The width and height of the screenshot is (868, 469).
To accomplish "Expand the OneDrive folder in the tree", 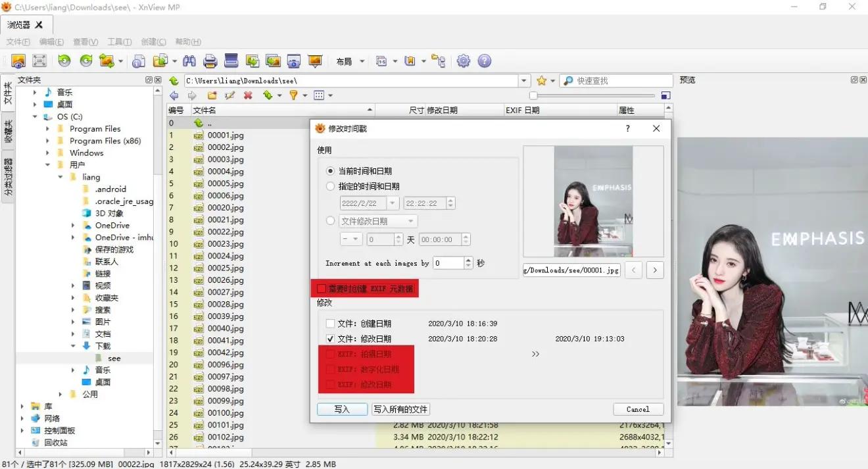I will click(x=73, y=225).
